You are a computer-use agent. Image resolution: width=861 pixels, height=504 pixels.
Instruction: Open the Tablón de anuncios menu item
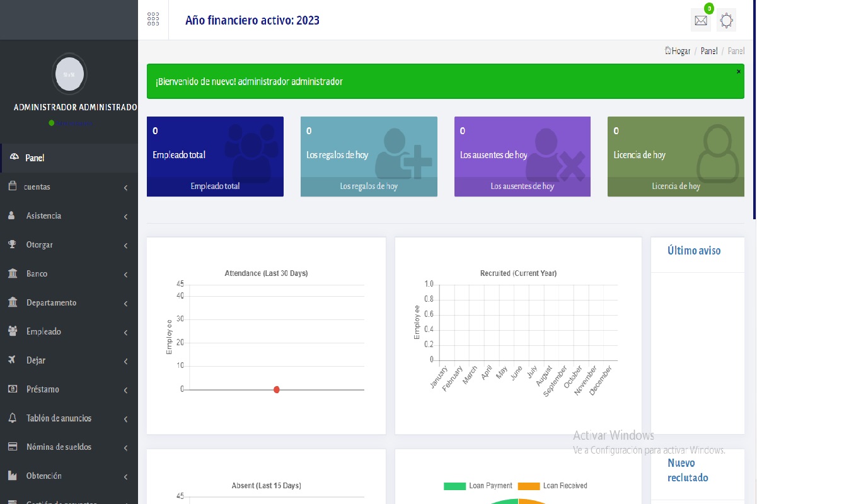tap(69, 418)
